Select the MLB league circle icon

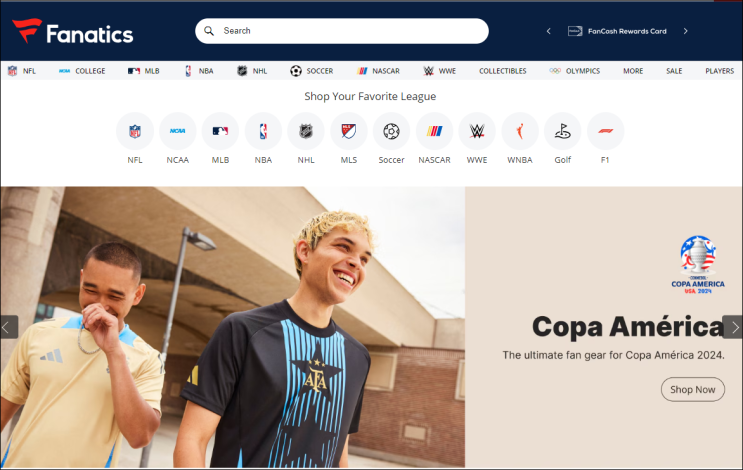[x=220, y=131]
